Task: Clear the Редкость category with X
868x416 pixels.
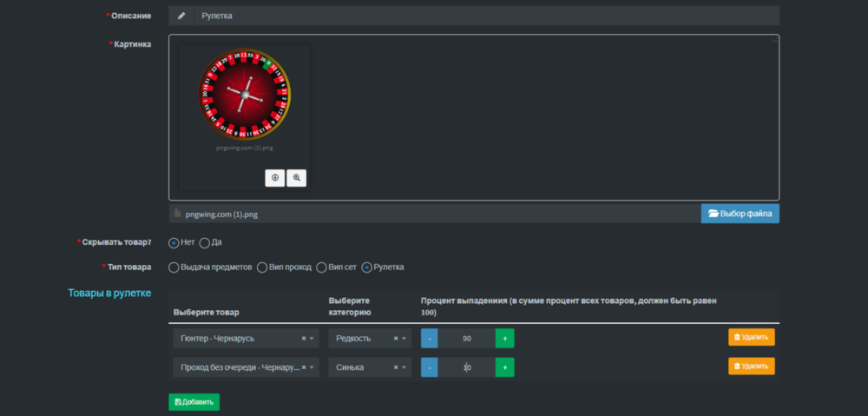Action: tap(396, 339)
